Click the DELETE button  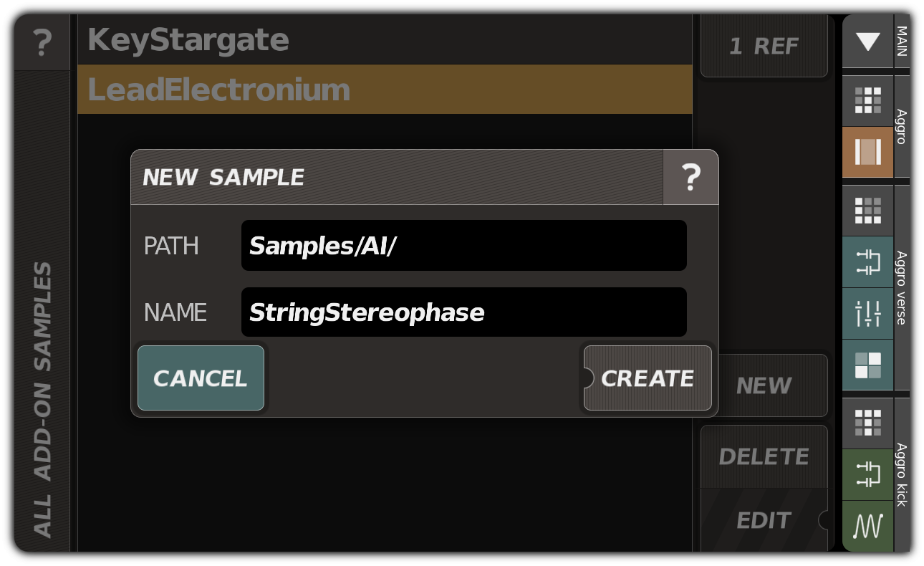[x=764, y=456]
